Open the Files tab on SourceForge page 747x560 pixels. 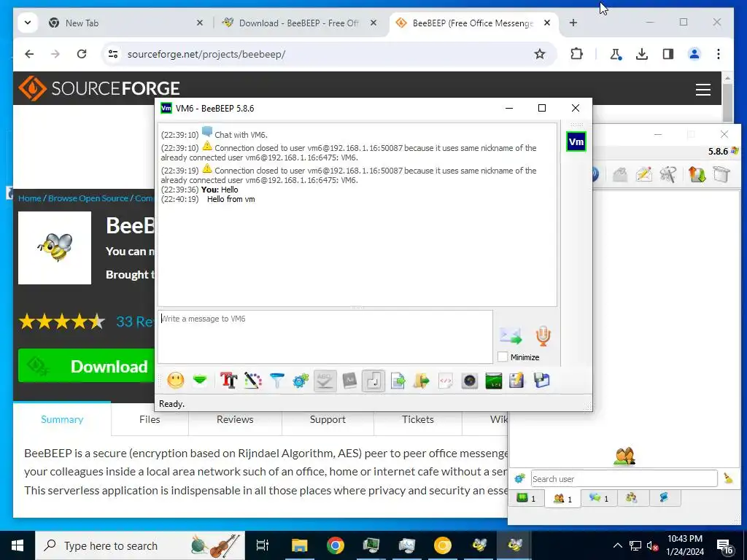(150, 419)
